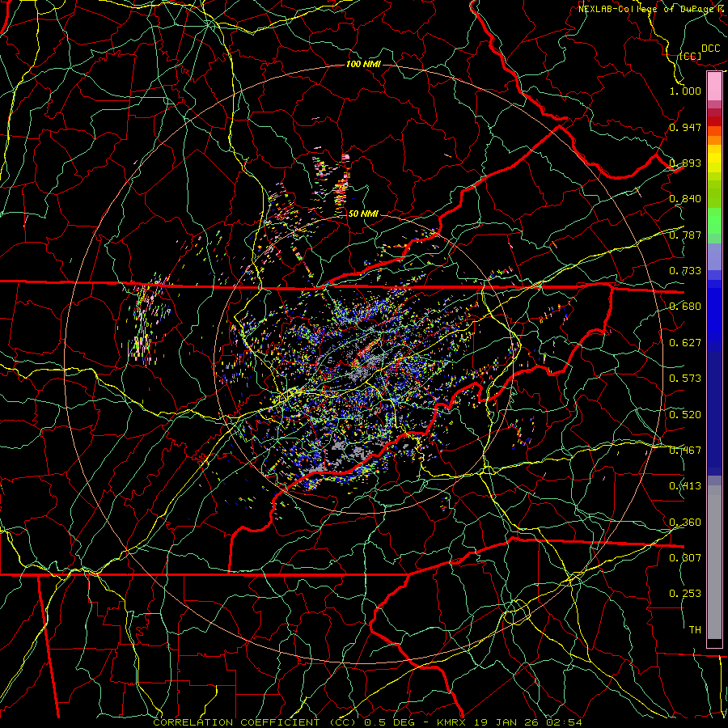
Task: Click the 0.520 color scale value
Action: tap(685, 415)
